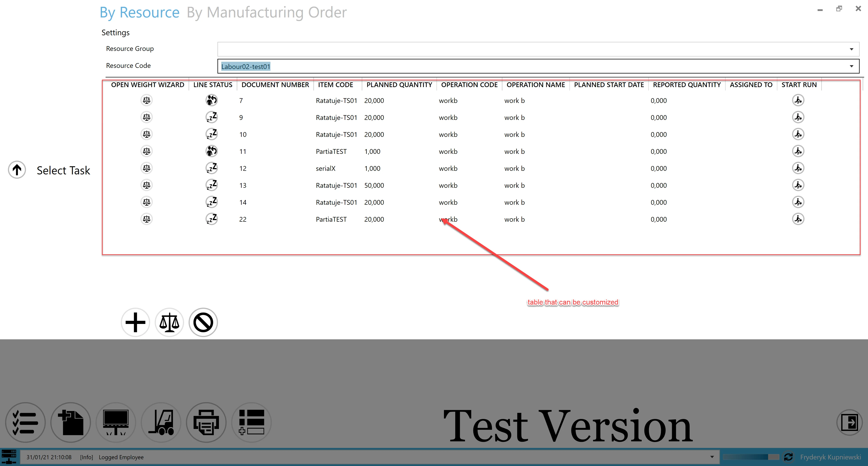Viewport: 868px width, 466px height.
Task: Expand the Resource Code dropdown arrow
Action: [851, 66]
